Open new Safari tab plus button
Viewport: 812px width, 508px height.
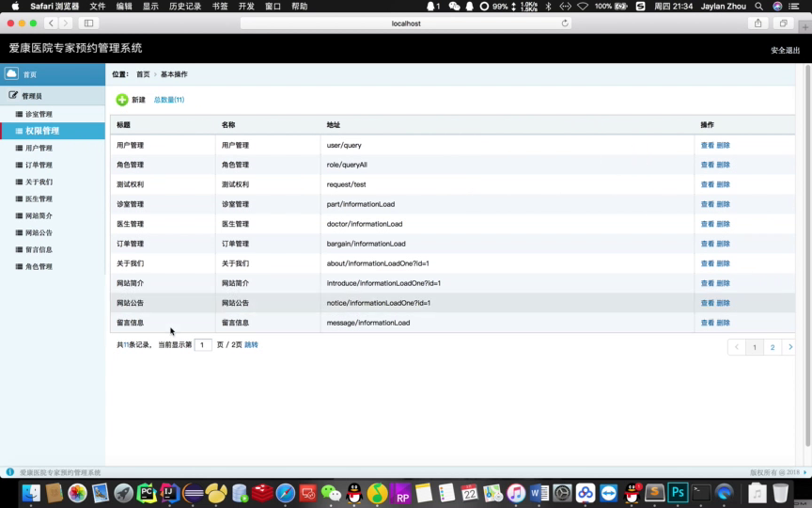805,27
